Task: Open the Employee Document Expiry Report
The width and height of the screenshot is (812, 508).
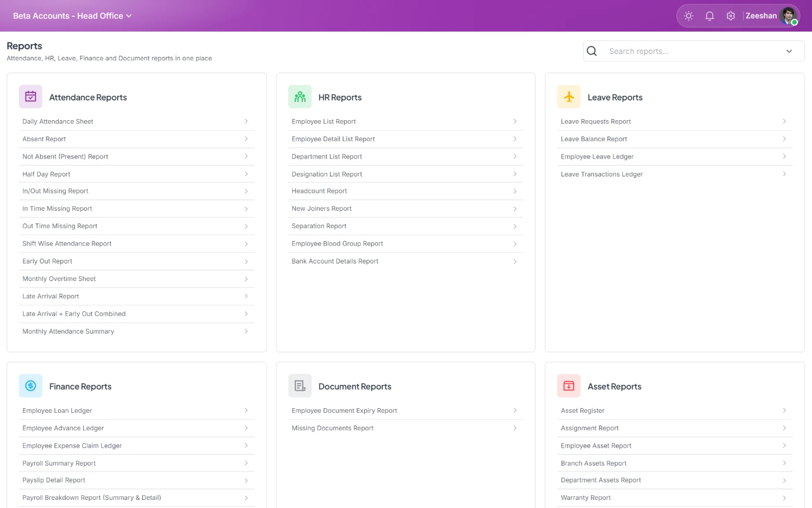Action: point(405,410)
